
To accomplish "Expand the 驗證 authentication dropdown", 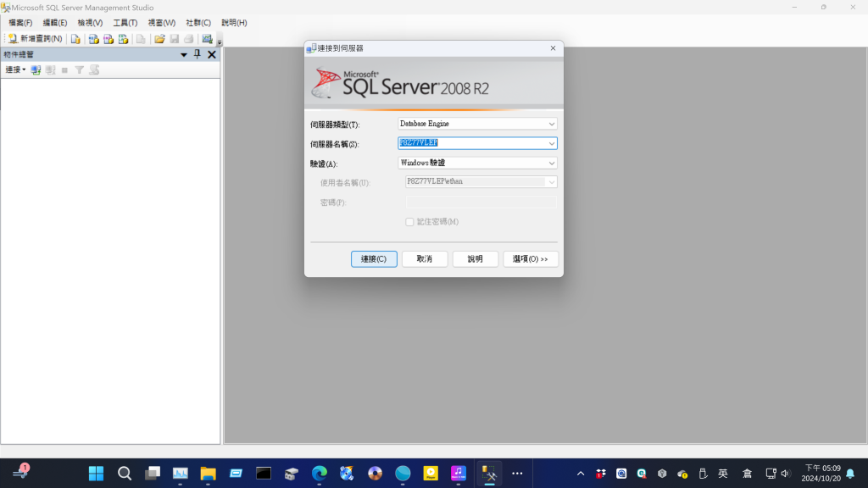I will (551, 164).
